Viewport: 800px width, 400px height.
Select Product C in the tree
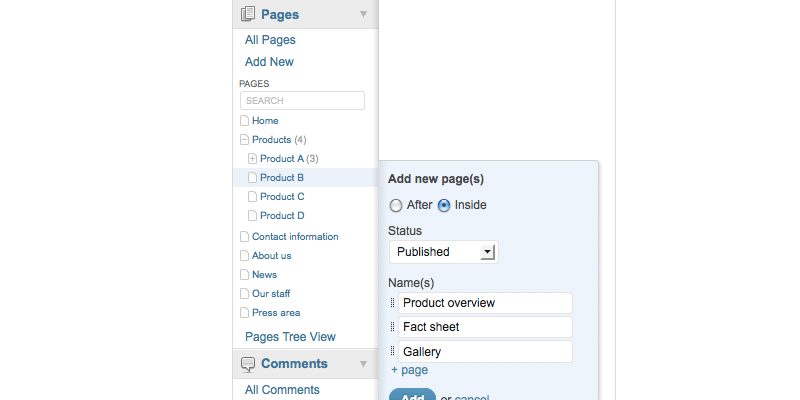[282, 197]
